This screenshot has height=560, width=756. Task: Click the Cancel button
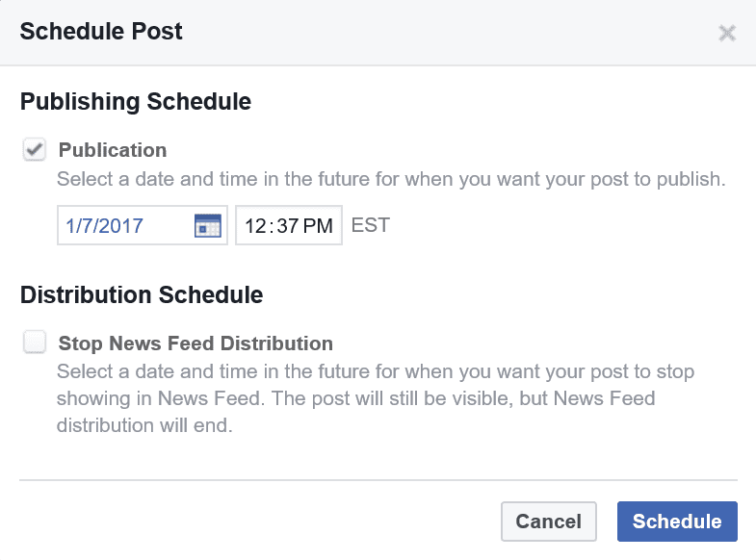[x=549, y=522]
